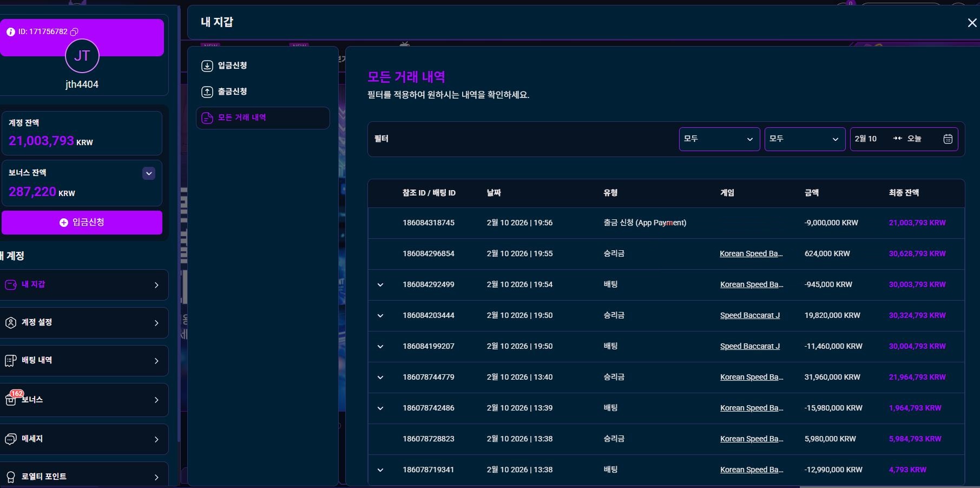The width and height of the screenshot is (980, 488).
Task: Expand the 보너스 잔액 dropdown arrow
Action: coord(149,173)
